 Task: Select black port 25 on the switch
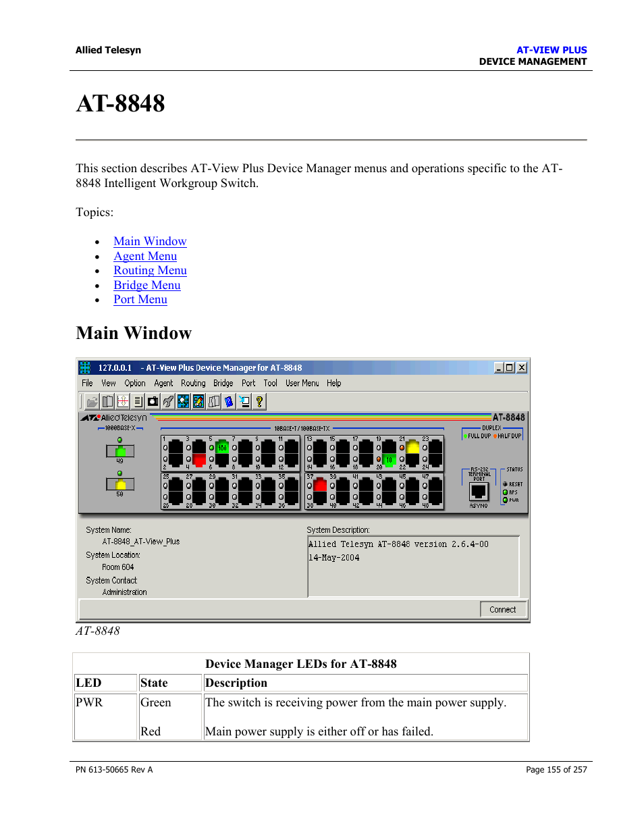[x=176, y=484]
